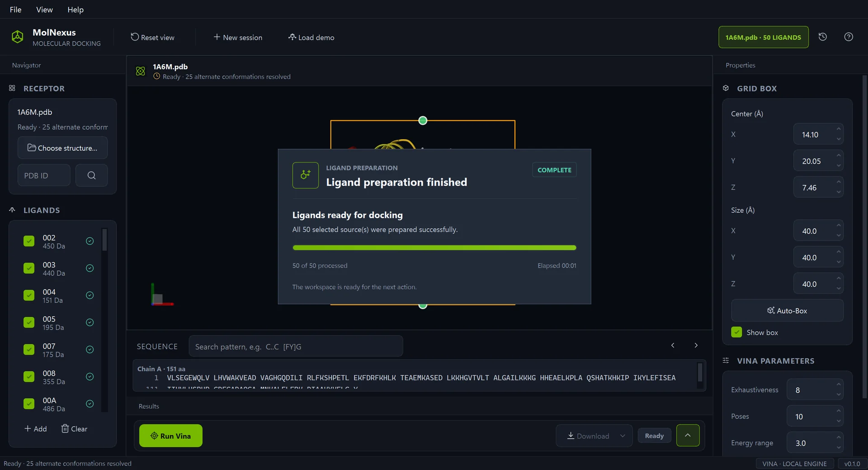Click status check icon for ligand 002
This screenshot has width=868, height=470.
(x=90, y=241)
